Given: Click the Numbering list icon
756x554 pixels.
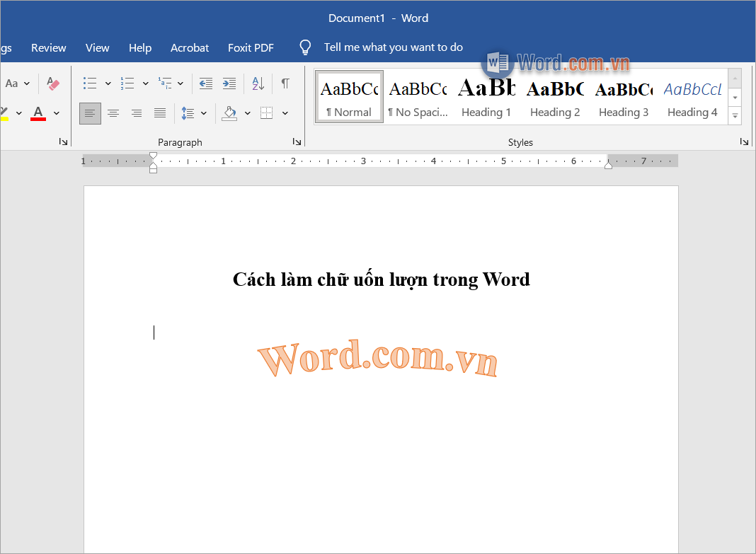Looking at the screenshot, I should (x=127, y=83).
